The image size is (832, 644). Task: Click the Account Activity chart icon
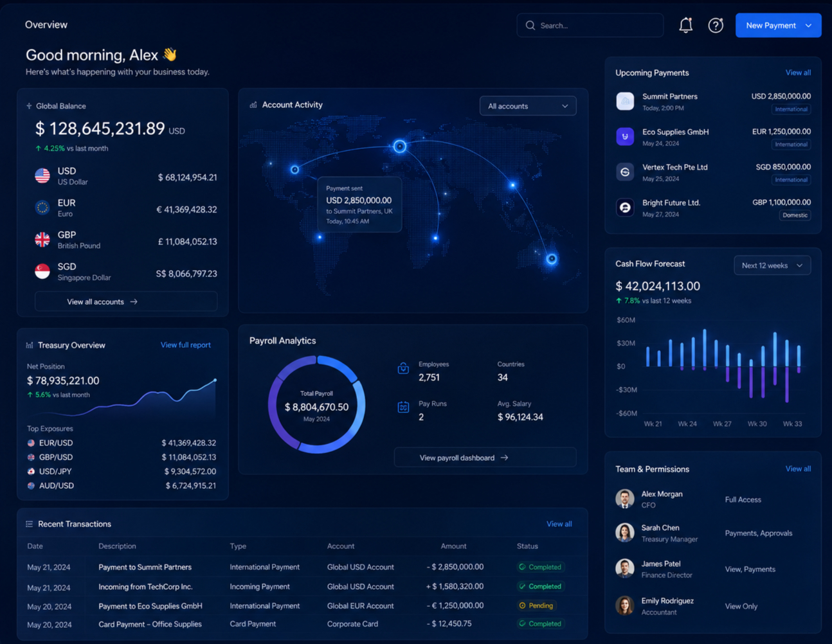(253, 105)
